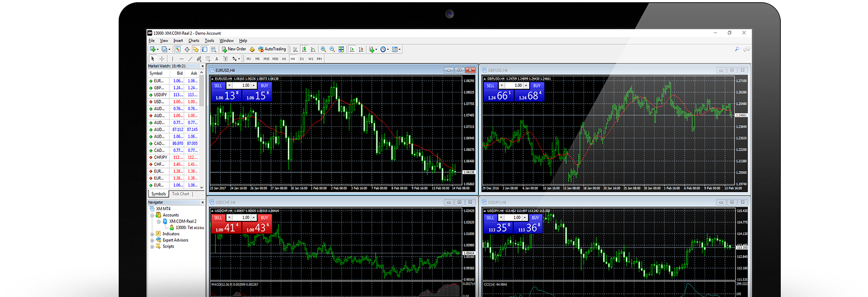Screen dimensions: 868x297
Task: Select the crosshair tool
Action: [162, 58]
